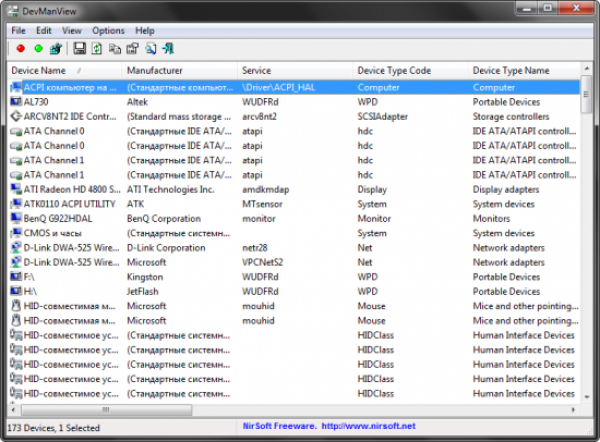Click the Copy selected items icon
This screenshot has width=600, height=442.
(115, 48)
